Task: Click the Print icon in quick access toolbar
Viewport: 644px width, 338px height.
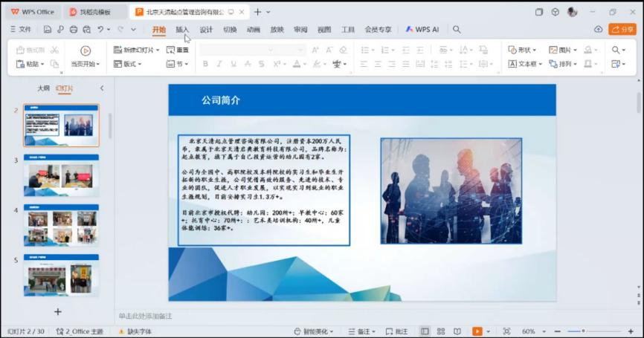Action: tap(73, 30)
